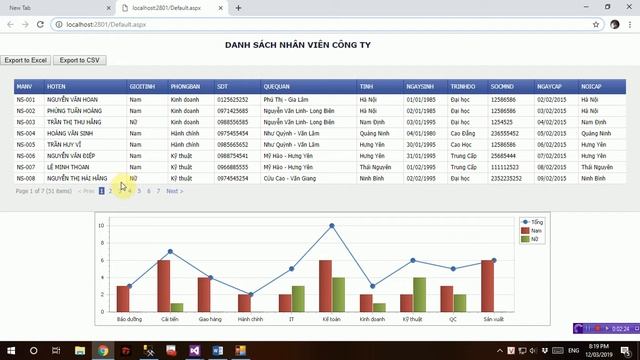Image resolution: width=640 pixels, height=360 pixels.
Task: Click the volume icon in system tray
Action: point(533,351)
